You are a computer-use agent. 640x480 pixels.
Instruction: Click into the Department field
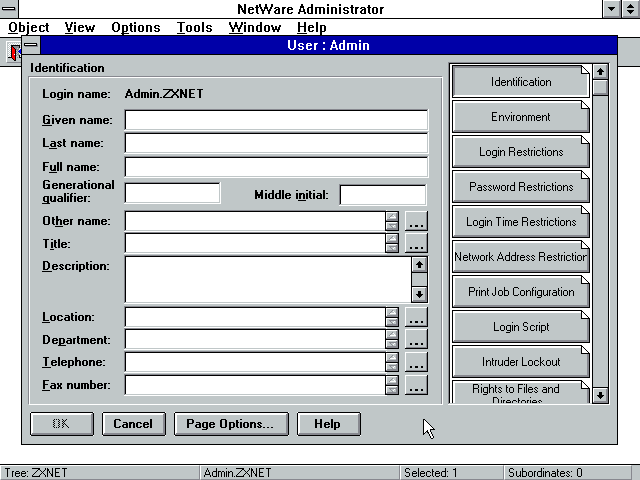(x=255, y=340)
